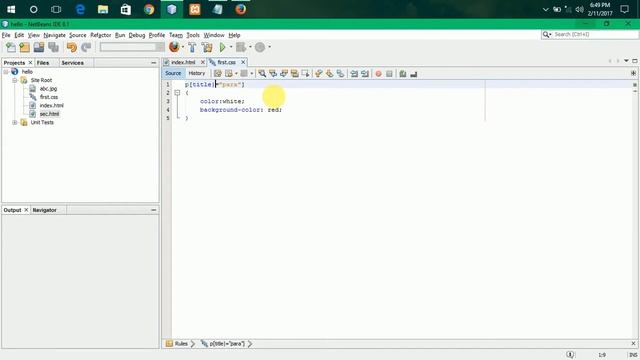
Task: Collapse the hello project node
Action: point(6,72)
